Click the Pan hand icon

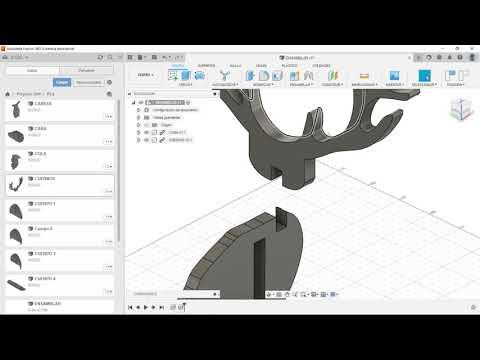287,294
